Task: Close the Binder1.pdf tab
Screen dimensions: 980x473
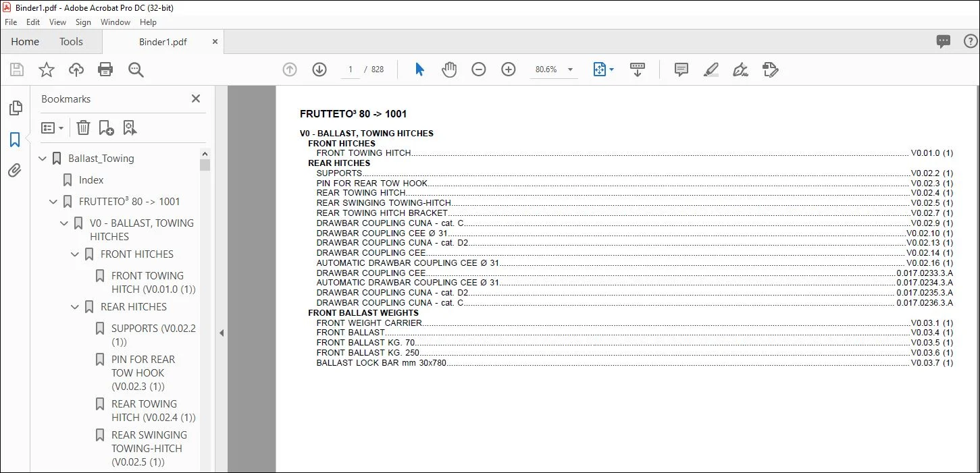Action: 215,42
